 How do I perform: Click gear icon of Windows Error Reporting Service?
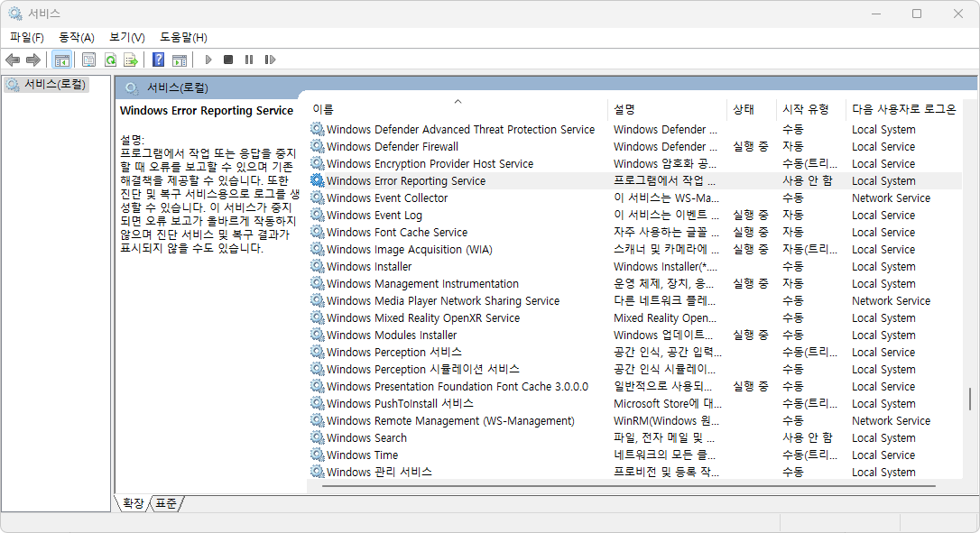coord(318,180)
